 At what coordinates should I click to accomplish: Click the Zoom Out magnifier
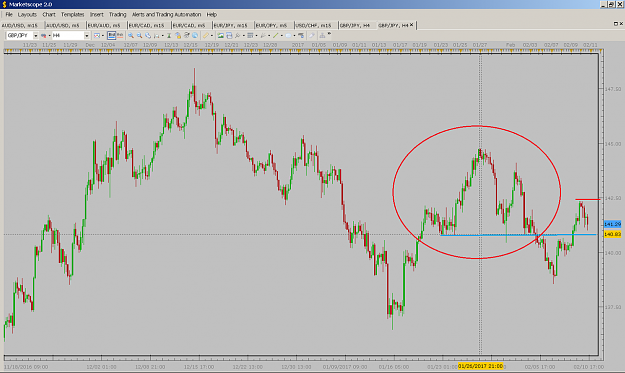pos(140,35)
